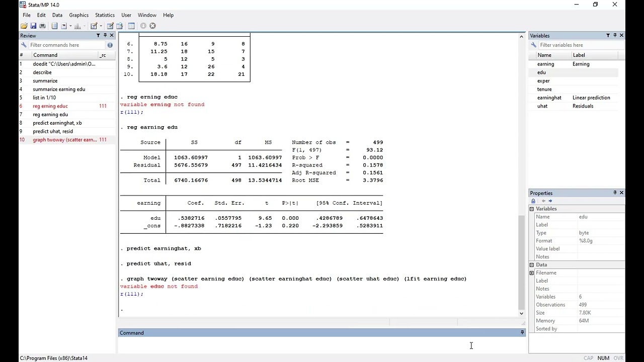Screen dimensions: 644x362
Task: Click the Print toolbar icon
Action: 42,26
